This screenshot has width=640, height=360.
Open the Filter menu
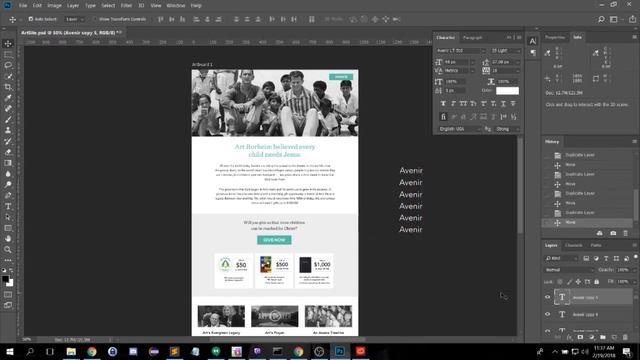coord(126,6)
